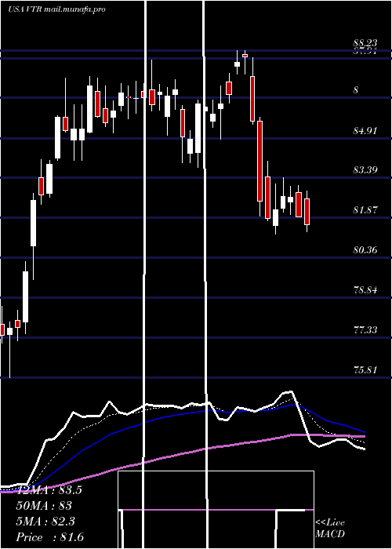Image resolution: width=392 pixels, height=549 pixels.
Task: Click the USA VTR mail.munafa.pro title text
Action: coord(56,9)
